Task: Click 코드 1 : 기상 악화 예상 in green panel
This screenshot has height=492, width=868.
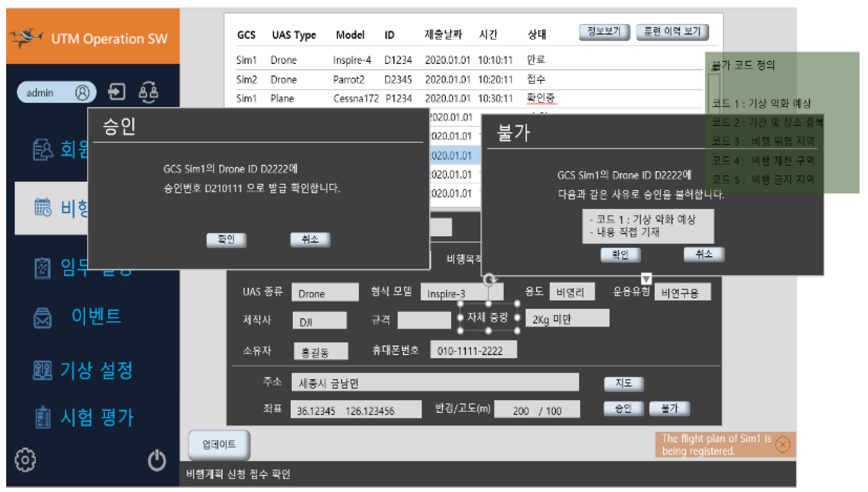Action: tap(761, 103)
